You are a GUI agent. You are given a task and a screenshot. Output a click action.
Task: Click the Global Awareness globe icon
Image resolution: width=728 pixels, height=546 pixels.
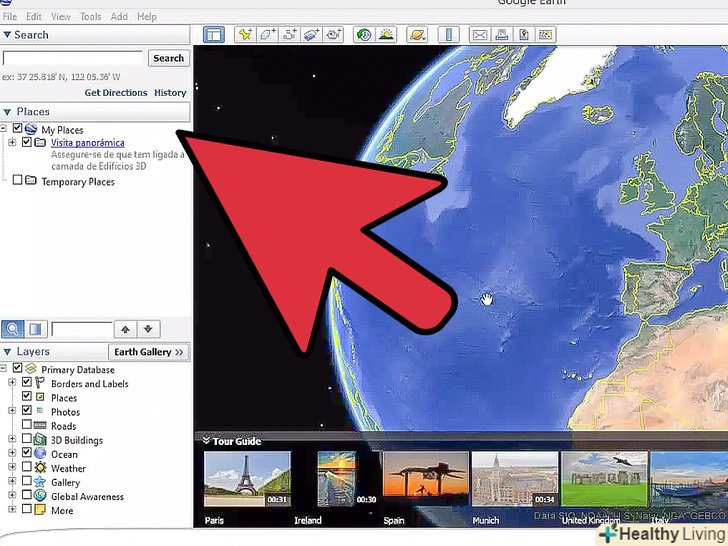coord(40,496)
